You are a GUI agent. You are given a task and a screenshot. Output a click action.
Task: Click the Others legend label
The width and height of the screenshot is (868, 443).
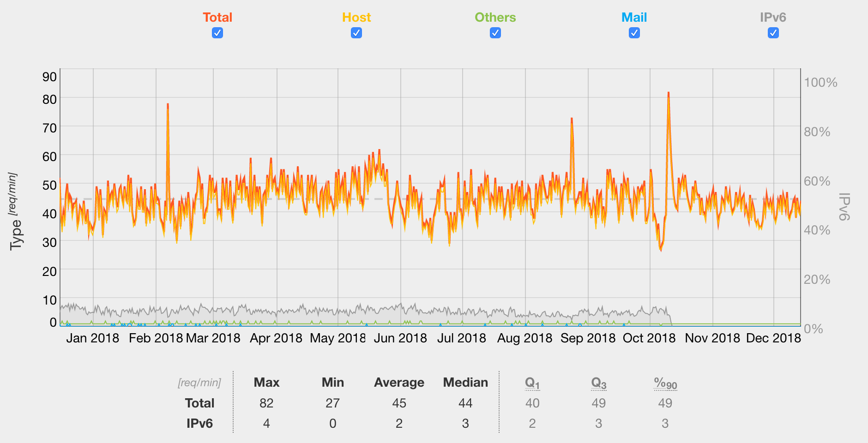[x=495, y=18]
